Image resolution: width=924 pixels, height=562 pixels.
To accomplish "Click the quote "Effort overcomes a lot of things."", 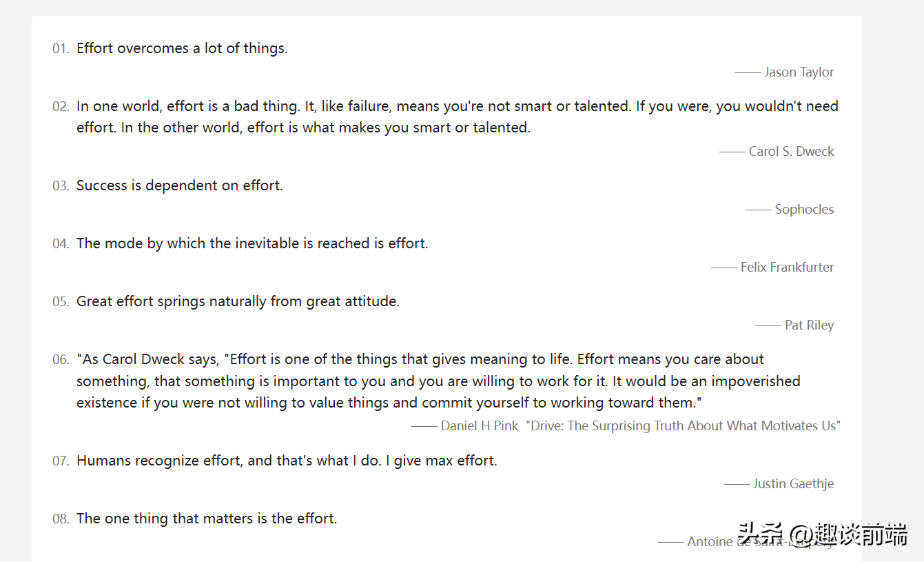I will point(182,48).
